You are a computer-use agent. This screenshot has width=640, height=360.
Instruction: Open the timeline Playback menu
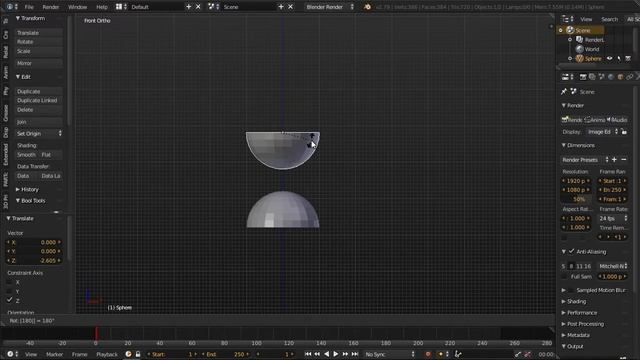(x=107, y=354)
